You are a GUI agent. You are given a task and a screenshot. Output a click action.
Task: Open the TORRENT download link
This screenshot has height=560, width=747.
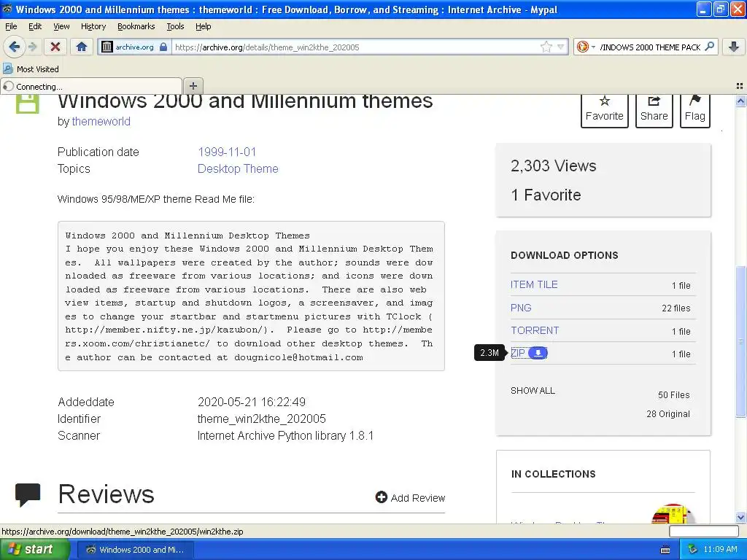[535, 330]
